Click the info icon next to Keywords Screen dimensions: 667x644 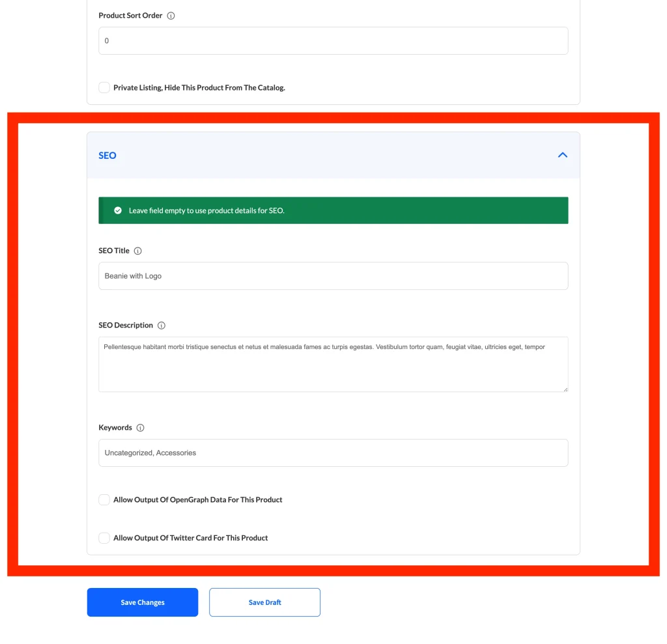tap(140, 428)
